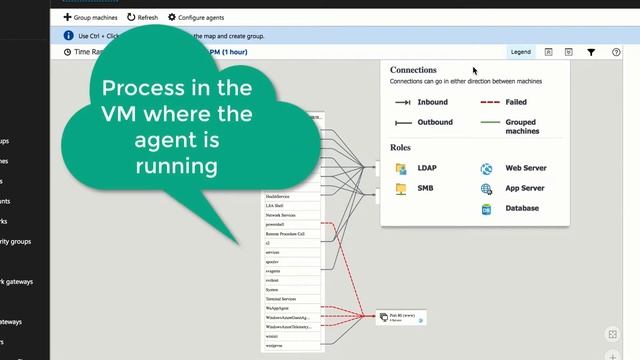Image resolution: width=640 pixels, height=360 pixels.
Task: Click the Roles heading in legend
Action: pos(400,148)
